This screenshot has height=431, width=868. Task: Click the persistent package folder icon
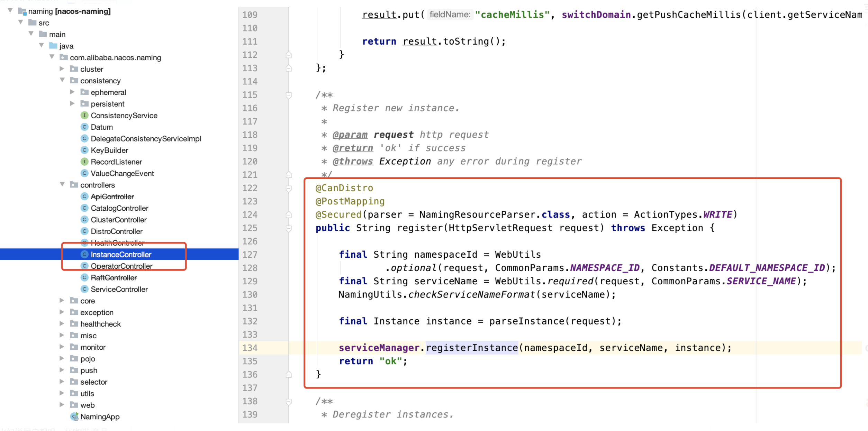pos(84,104)
